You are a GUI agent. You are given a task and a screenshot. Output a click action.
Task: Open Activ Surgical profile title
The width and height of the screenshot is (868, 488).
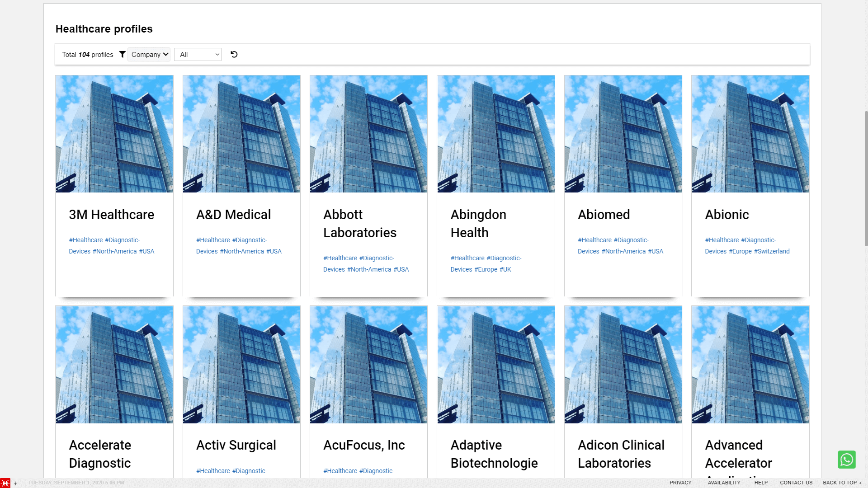click(236, 445)
